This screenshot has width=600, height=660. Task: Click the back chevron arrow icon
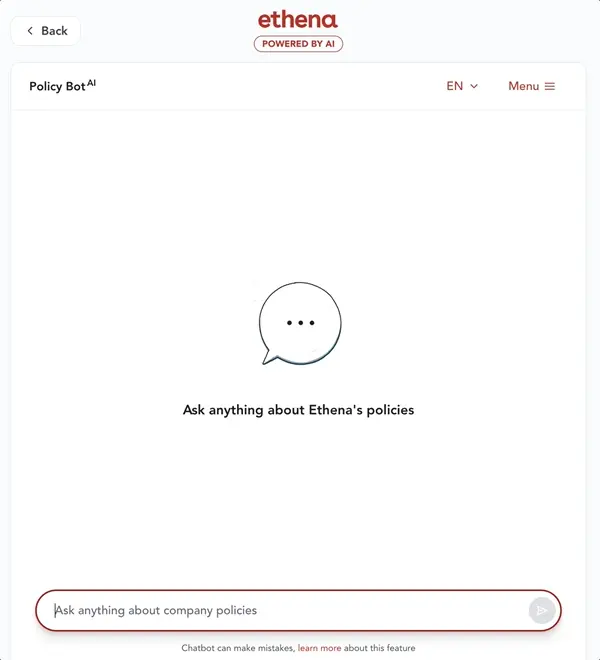(30, 31)
